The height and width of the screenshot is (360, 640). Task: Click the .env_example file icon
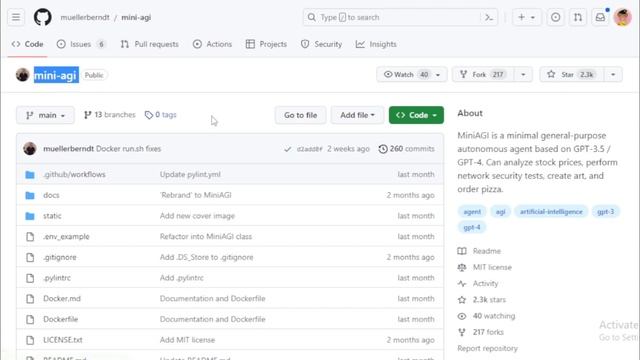pos(30,237)
